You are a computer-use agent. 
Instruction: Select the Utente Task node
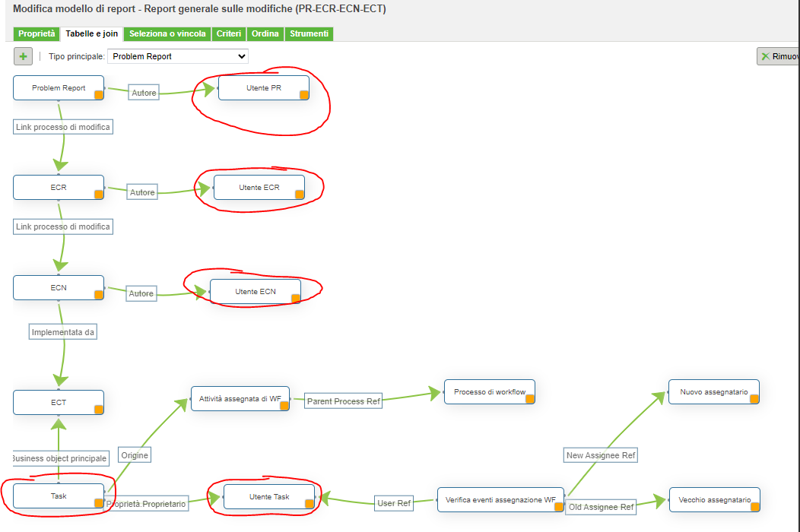268,496
